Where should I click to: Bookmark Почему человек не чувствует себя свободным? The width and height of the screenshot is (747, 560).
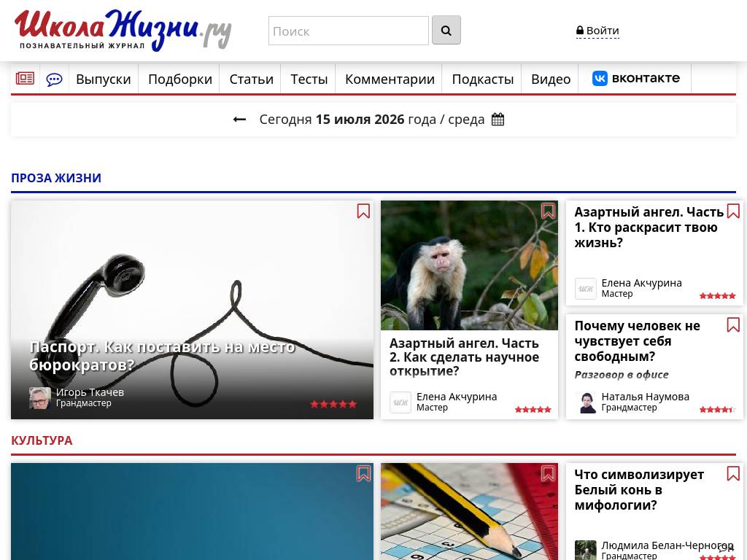[733, 324]
